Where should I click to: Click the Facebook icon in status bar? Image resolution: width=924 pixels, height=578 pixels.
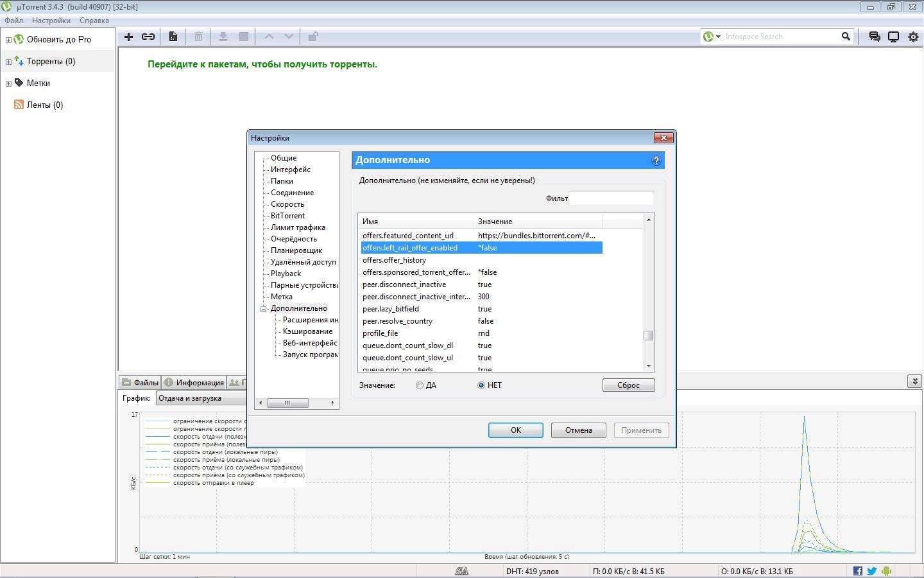click(x=857, y=570)
